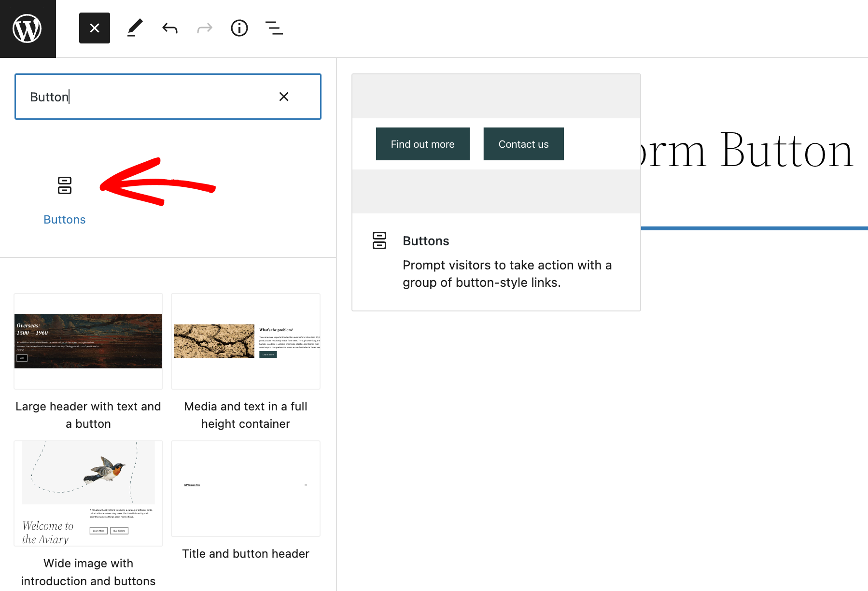Click the page title ending in Button

coord(753,151)
